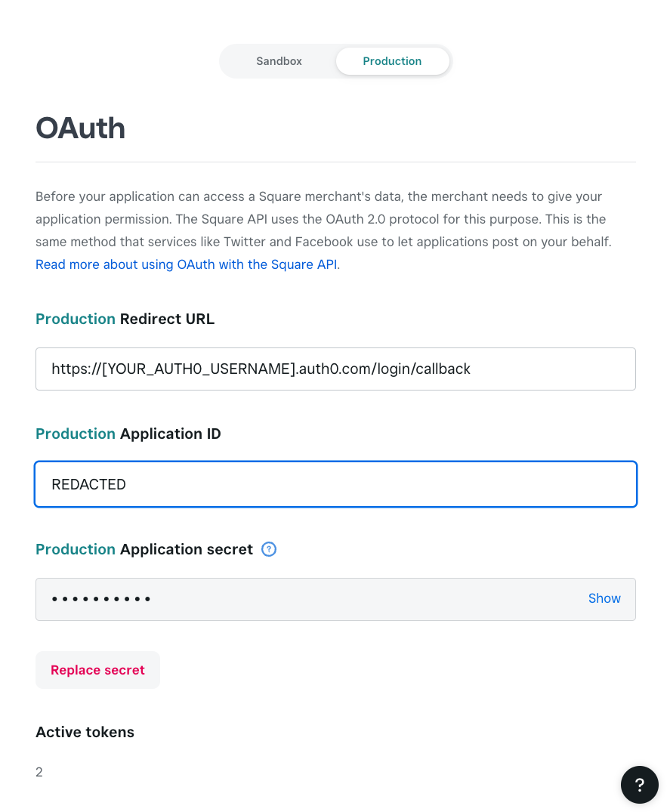Image resolution: width=670 pixels, height=812 pixels.
Task: Switch to the Sandbox environment tab
Action: pos(279,61)
